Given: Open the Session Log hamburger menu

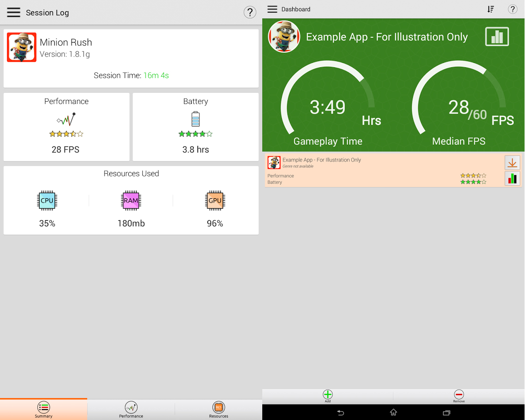Looking at the screenshot, I should click(14, 13).
